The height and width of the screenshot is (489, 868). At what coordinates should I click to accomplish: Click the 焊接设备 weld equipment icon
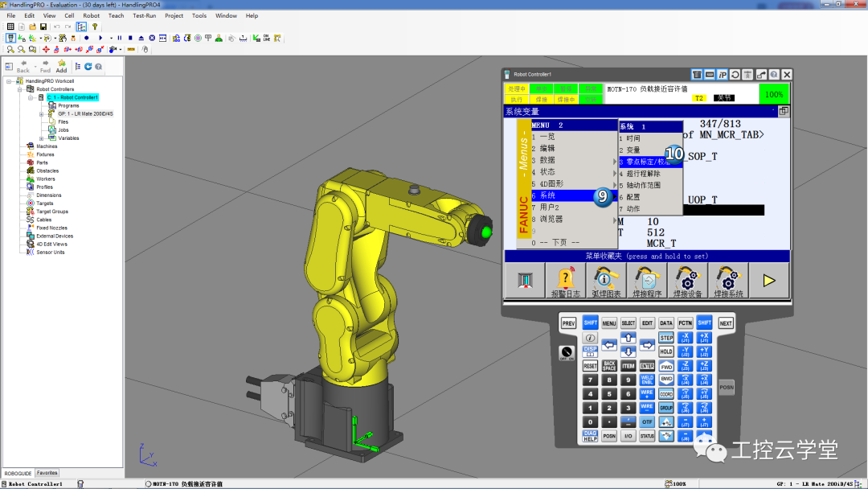coord(687,281)
